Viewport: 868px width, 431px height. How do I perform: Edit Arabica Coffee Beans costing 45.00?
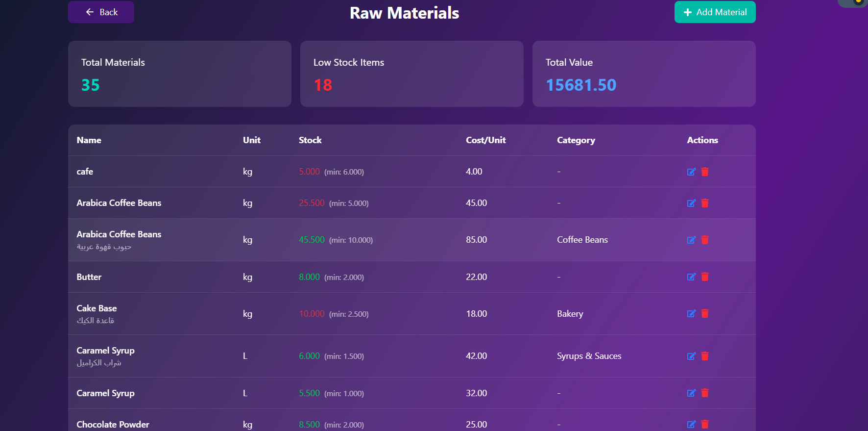691,203
